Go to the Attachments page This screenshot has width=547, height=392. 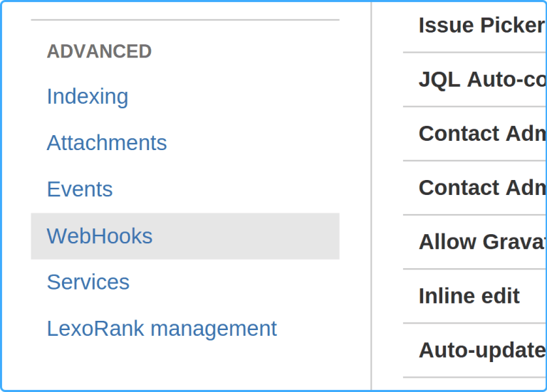(x=107, y=143)
